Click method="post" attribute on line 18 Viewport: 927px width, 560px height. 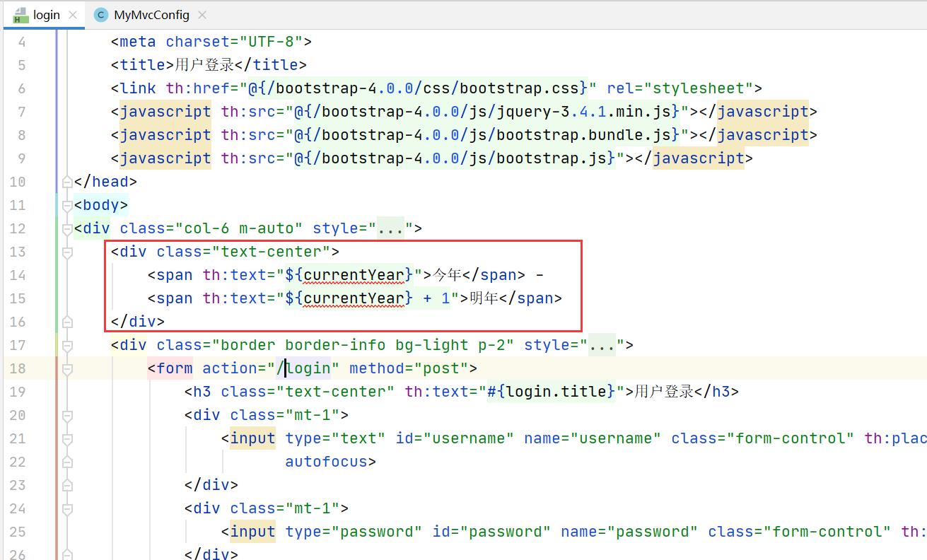[x=409, y=368]
